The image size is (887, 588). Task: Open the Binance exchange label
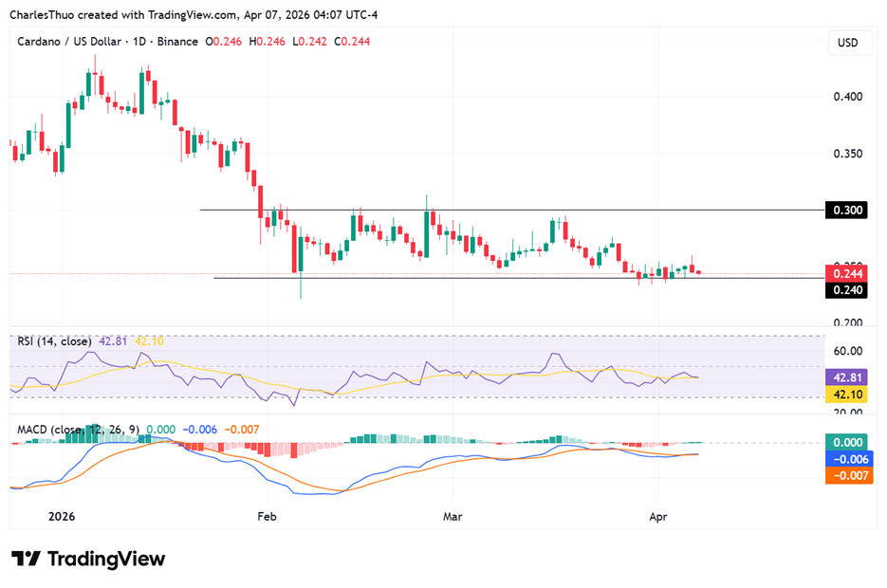(x=176, y=41)
